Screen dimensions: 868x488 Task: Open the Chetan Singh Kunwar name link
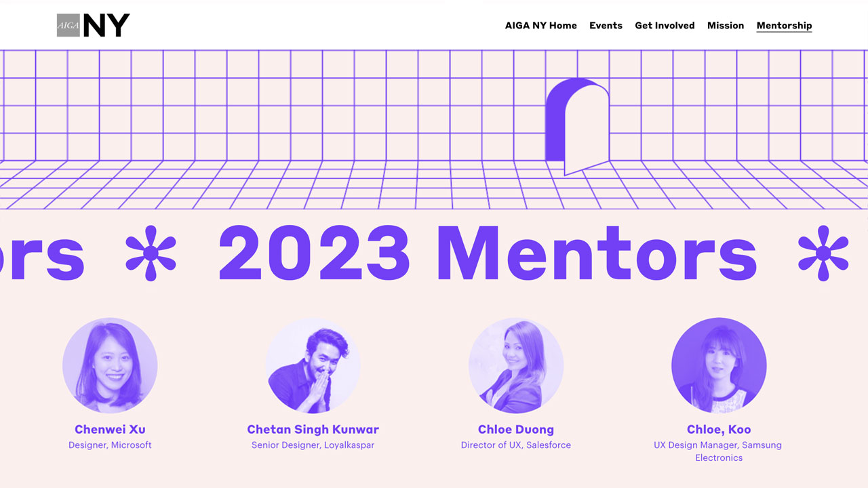pos(313,429)
